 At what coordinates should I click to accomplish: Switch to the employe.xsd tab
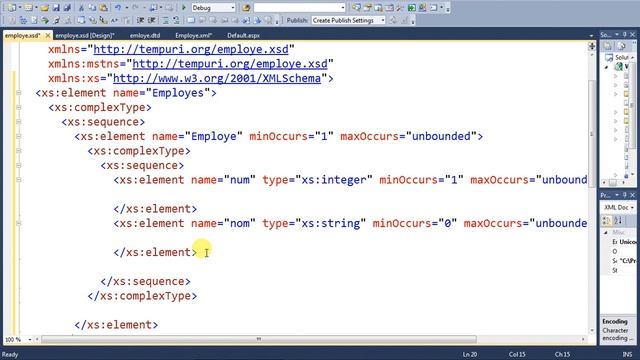tap(22, 36)
